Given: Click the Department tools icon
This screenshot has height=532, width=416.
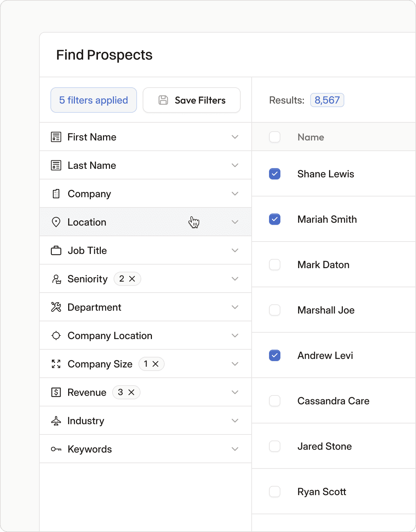Looking at the screenshot, I should coord(56,307).
